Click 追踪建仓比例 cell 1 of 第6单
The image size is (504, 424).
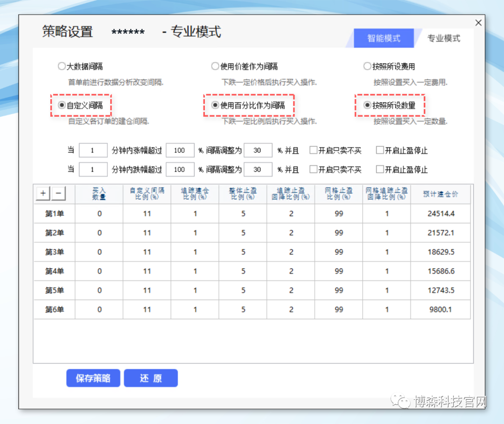[195, 310]
